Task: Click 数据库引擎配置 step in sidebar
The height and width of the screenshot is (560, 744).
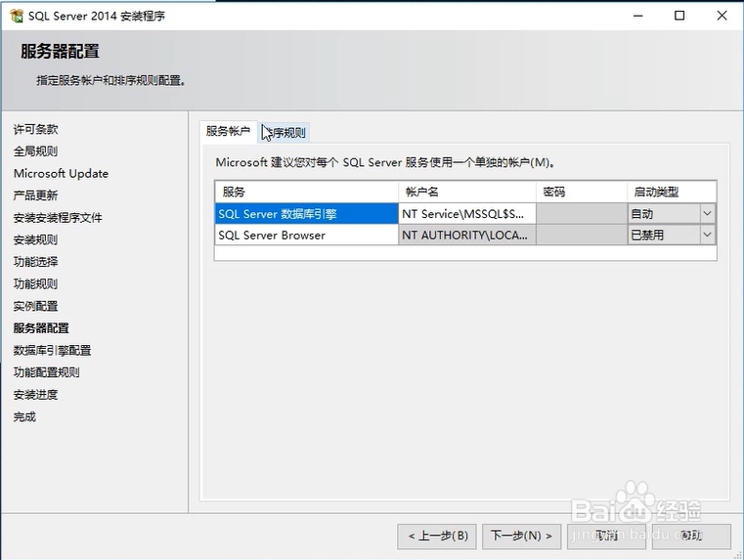Action: click(x=52, y=351)
